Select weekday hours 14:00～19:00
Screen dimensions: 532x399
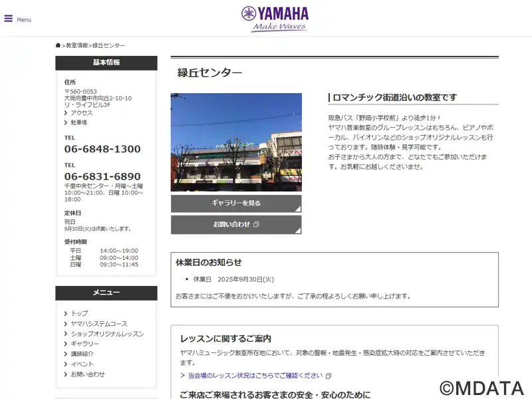click(119, 251)
